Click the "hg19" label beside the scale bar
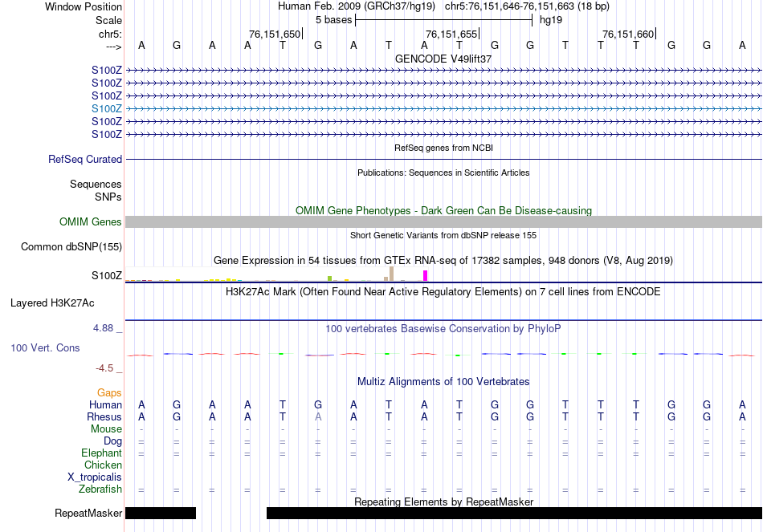This screenshot has height=532, width=763. (551, 20)
